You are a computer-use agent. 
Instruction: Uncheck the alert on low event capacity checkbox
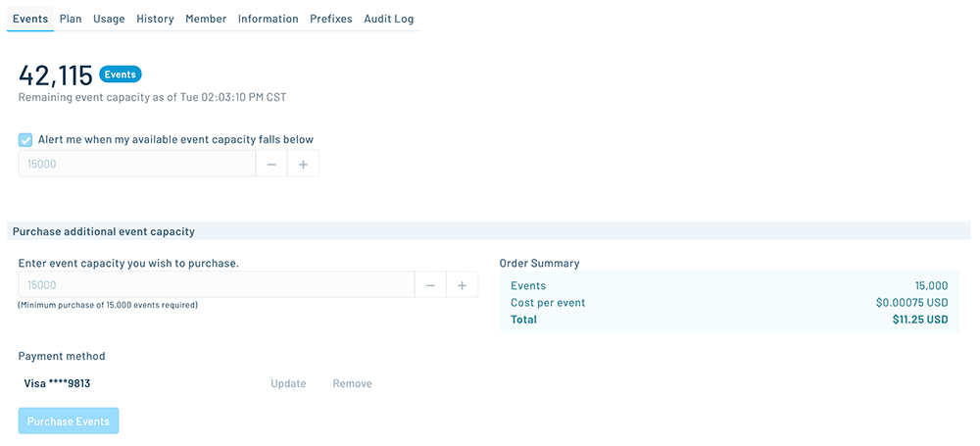(25, 140)
